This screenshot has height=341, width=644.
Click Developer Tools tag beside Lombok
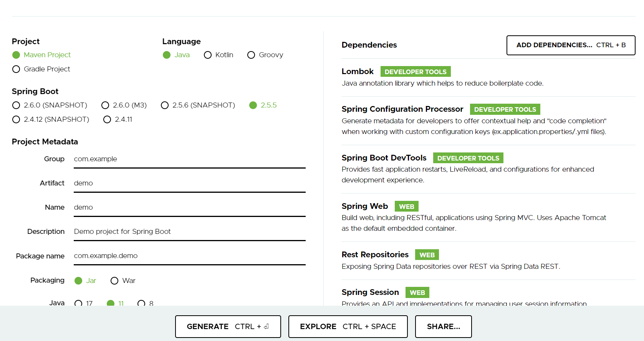(x=416, y=72)
